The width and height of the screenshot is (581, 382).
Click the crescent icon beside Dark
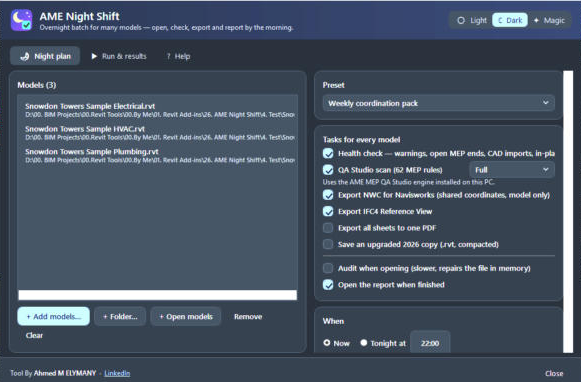click(500, 20)
